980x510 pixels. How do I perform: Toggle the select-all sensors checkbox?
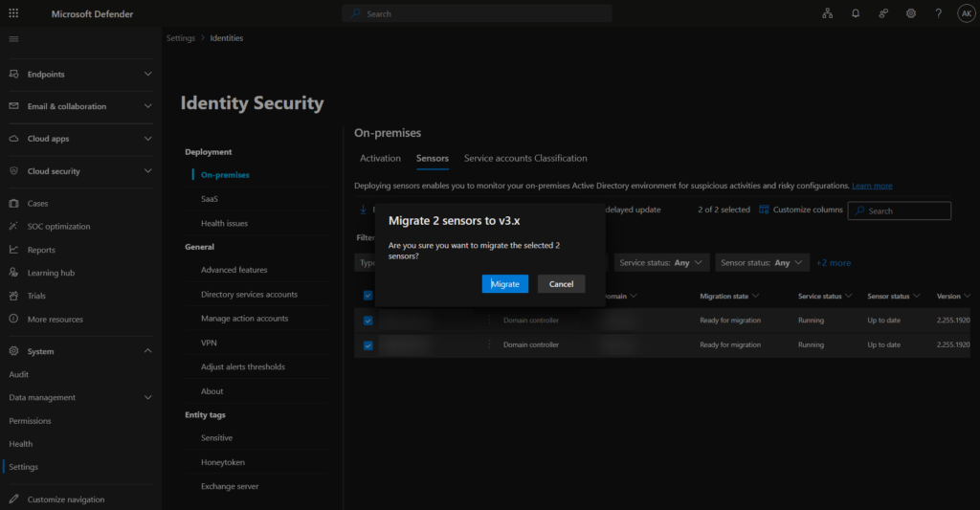click(368, 296)
